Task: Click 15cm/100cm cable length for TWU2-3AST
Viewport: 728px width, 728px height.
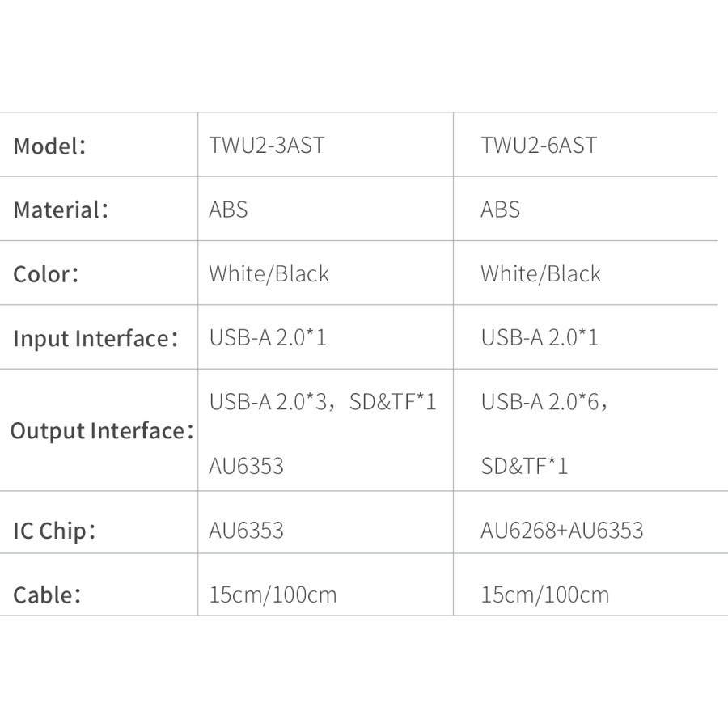Action: 273,595
